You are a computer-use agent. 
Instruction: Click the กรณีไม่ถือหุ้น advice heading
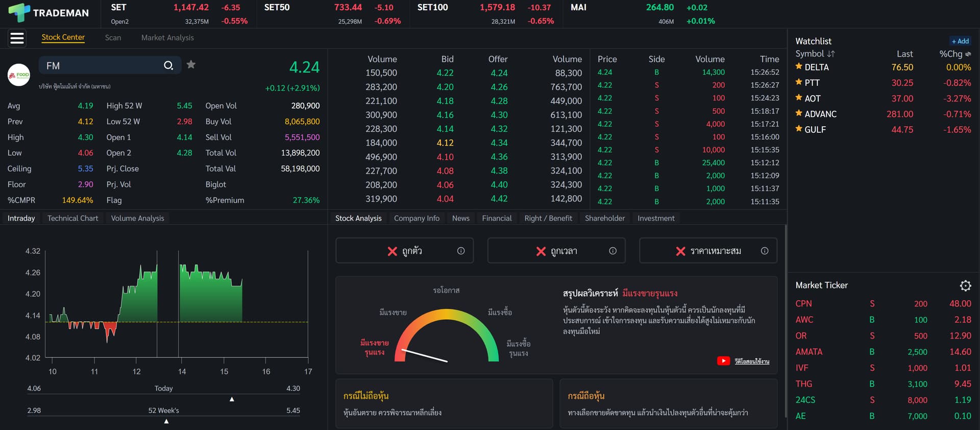pos(366,396)
